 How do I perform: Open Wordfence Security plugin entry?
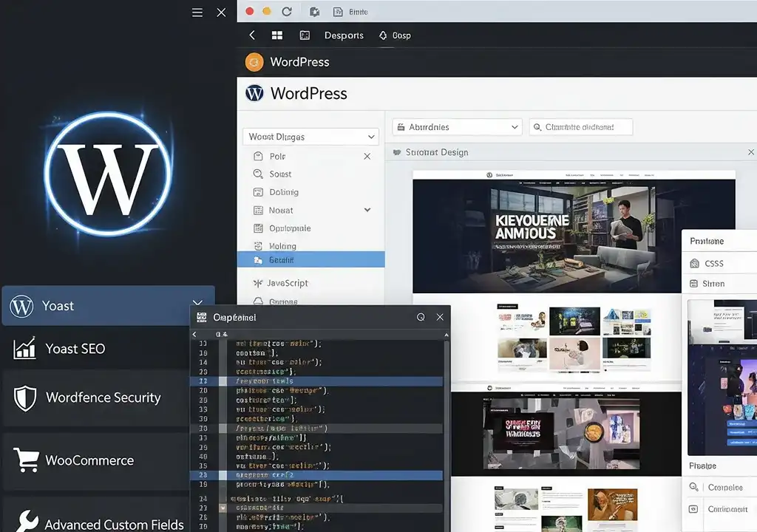(97, 398)
